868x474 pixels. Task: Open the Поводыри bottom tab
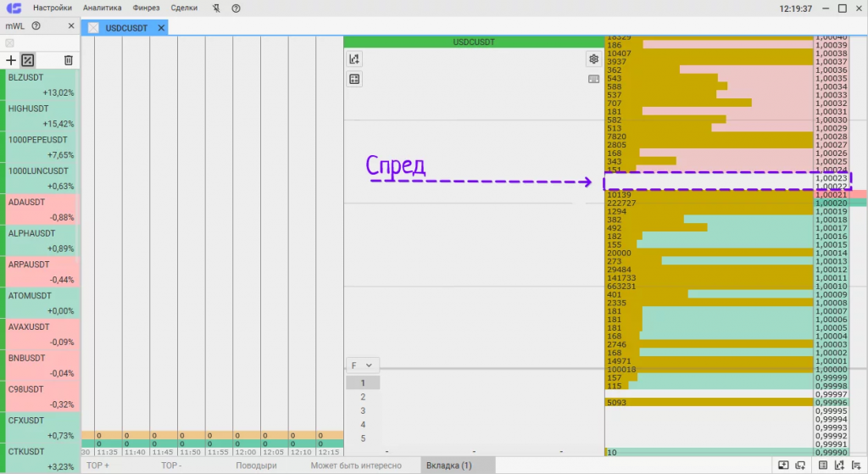(256, 466)
